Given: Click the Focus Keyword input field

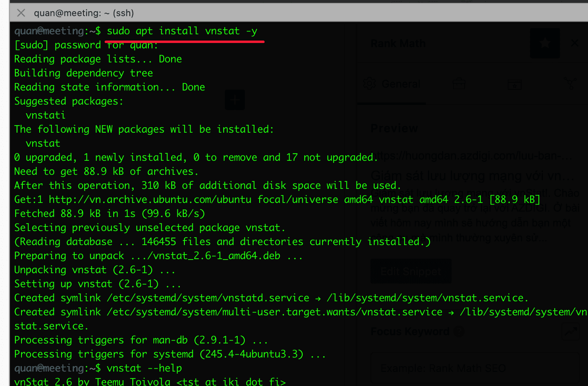Looking at the screenshot, I should [475, 368].
